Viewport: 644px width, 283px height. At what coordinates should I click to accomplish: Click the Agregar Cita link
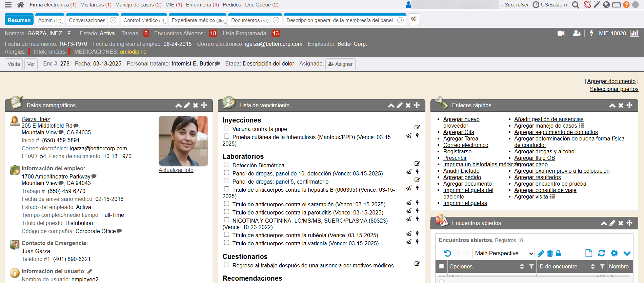click(x=459, y=132)
